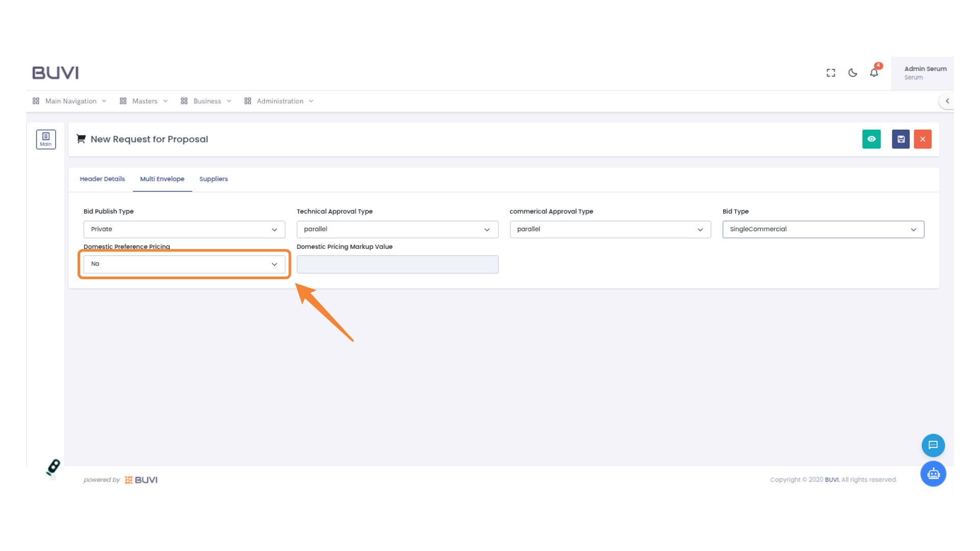Expand the Technical Approval Type dropdown
Image resolution: width=980 pixels, height=551 pixels.
click(x=397, y=230)
